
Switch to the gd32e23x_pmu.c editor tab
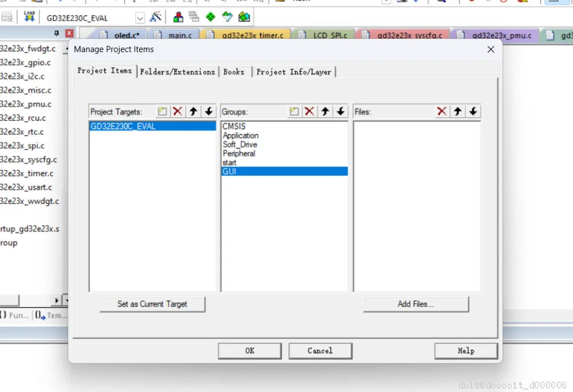tap(496, 35)
